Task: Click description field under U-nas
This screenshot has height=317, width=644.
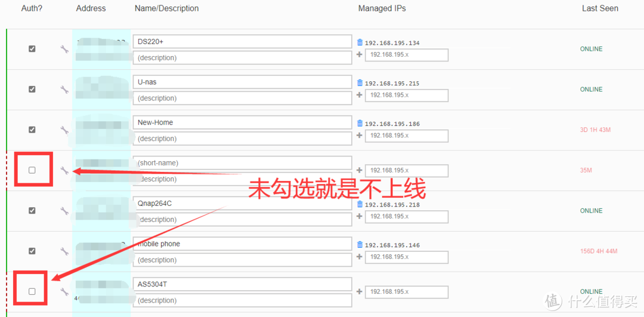Action: click(242, 98)
